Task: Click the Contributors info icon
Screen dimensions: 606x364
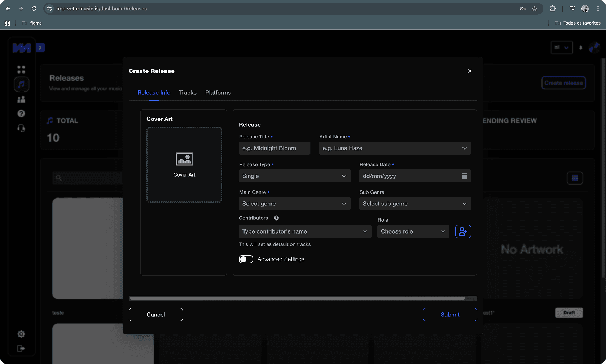Action: [276, 218]
